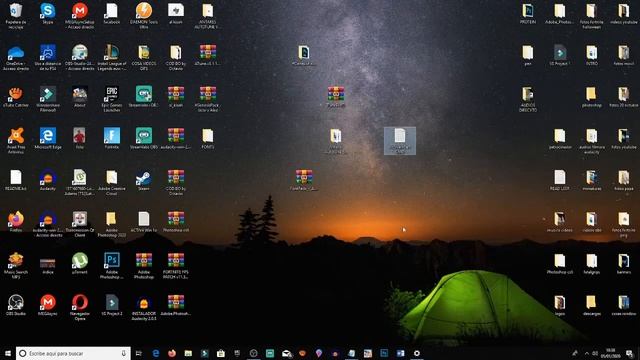Select the FORTNITE FPS PATCH archive

pos(176,265)
